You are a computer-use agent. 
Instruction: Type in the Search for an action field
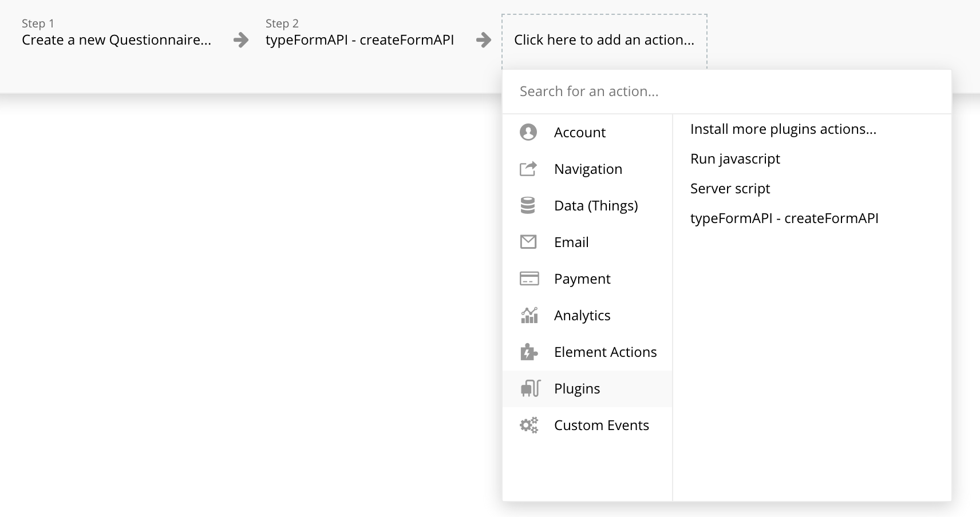[726, 92]
